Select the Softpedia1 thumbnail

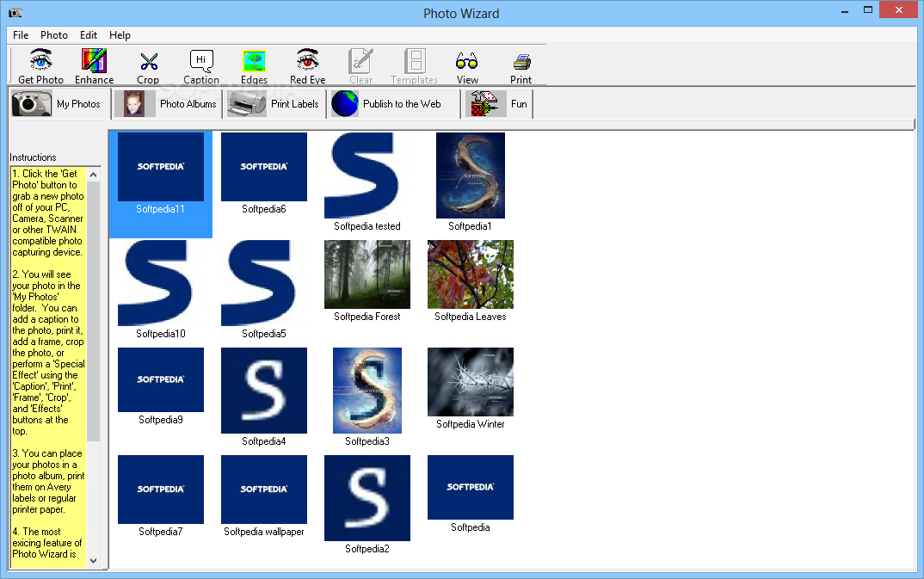pos(471,176)
